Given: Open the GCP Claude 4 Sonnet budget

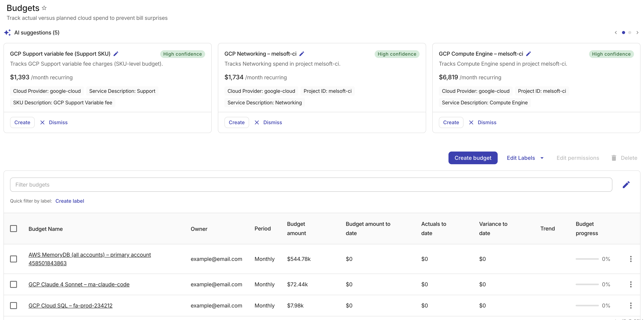Looking at the screenshot, I should pyautogui.click(x=79, y=284).
